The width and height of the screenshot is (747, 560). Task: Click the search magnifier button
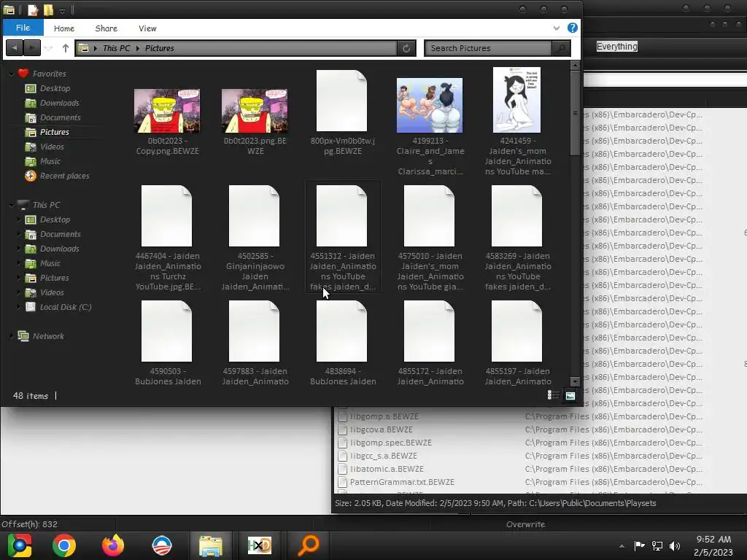point(561,48)
